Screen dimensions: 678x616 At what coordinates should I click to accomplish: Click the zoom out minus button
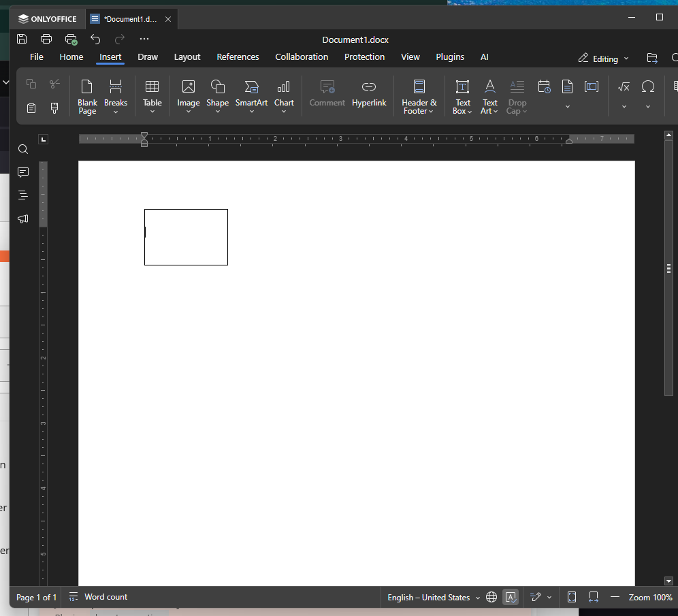[615, 597]
